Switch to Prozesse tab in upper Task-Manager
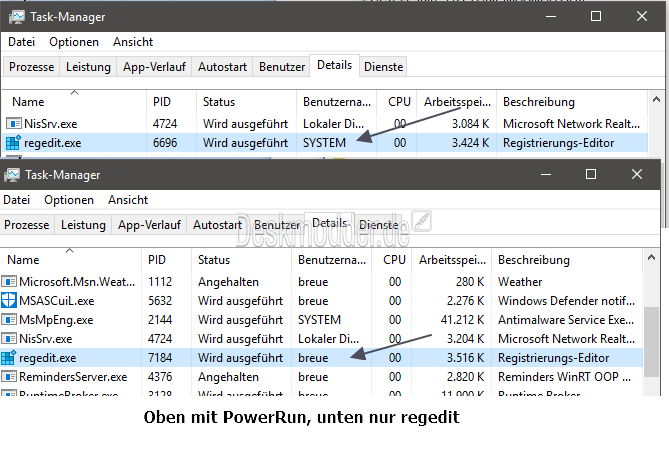 point(32,67)
